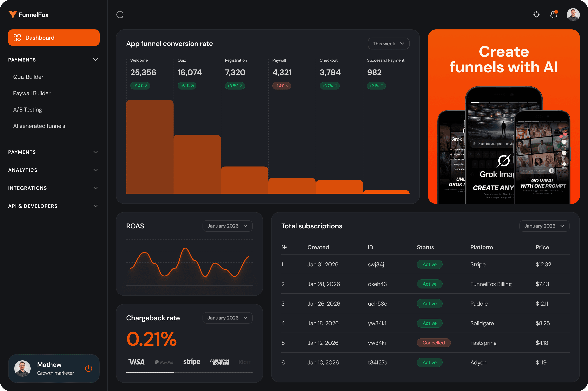Click the Create funnels with AI banner
588x391 pixels.
(x=503, y=117)
